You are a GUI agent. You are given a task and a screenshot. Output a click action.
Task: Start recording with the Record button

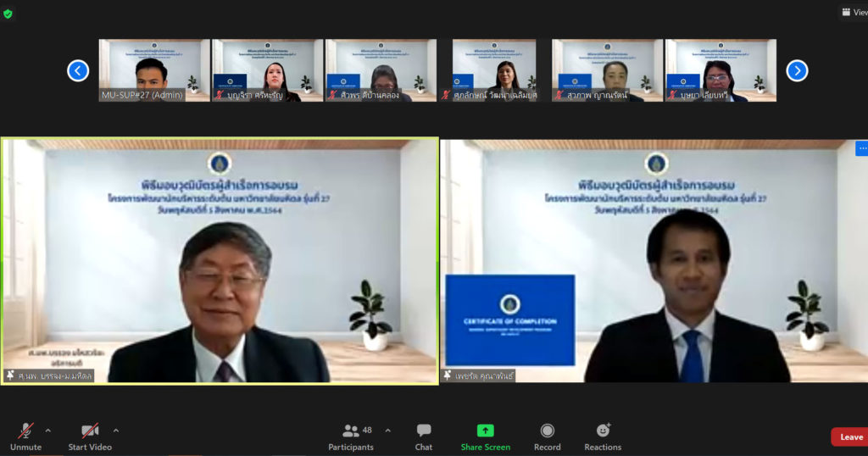547,437
